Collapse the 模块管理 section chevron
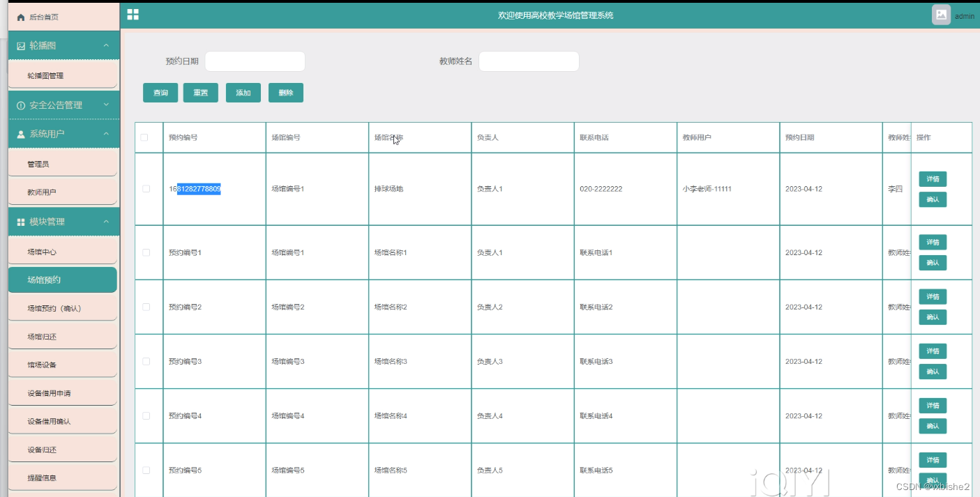980x497 pixels. pyautogui.click(x=106, y=222)
